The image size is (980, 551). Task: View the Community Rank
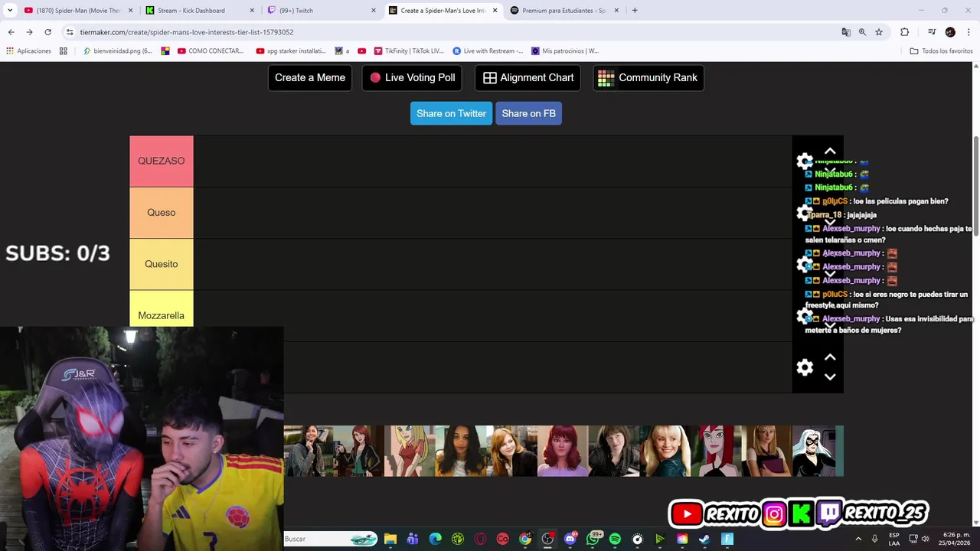pos(648,77)
